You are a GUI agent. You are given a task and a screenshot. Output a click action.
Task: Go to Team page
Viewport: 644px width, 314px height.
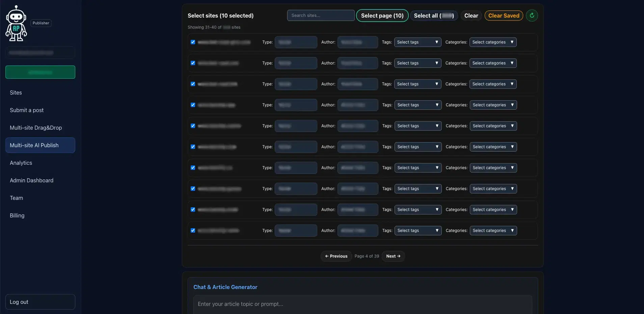pyautogui.click(x=40, y=198)
